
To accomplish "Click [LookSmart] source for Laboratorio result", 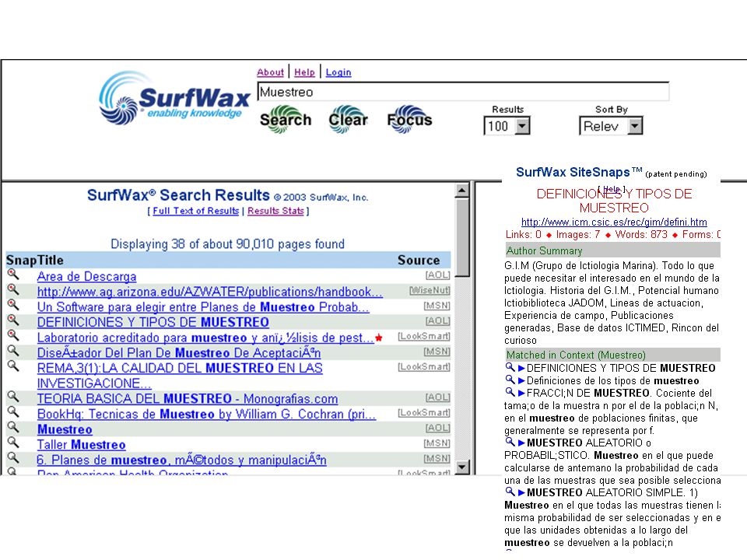I will pos(424,336).
